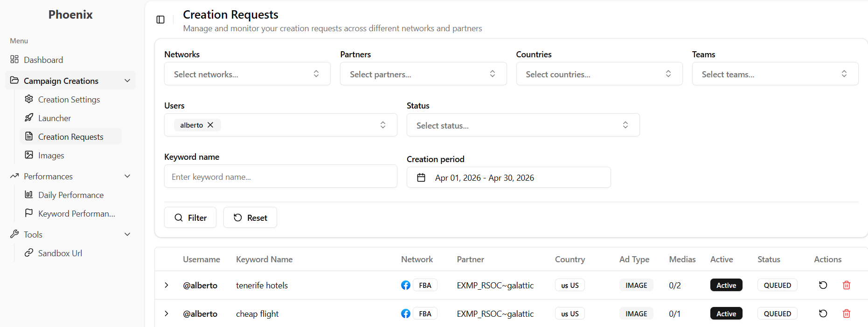Go to Daily Performance page

[x=71, y=195]
